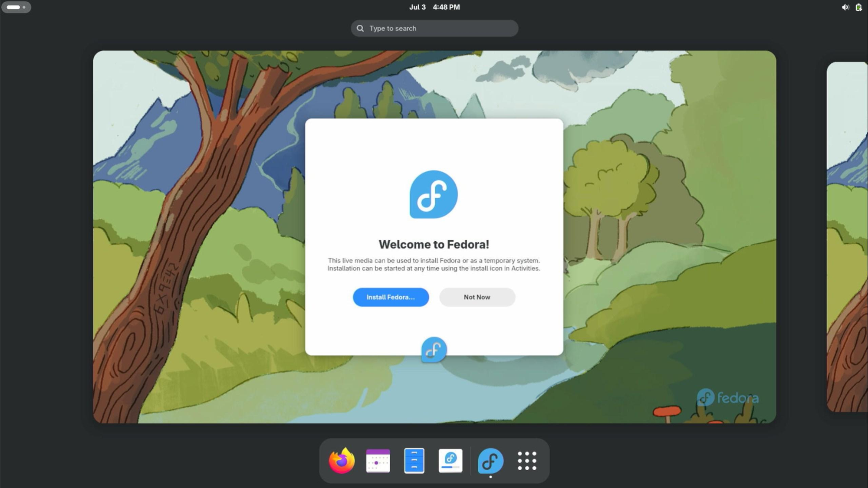Focus the Type to search field

click(434, 28)
